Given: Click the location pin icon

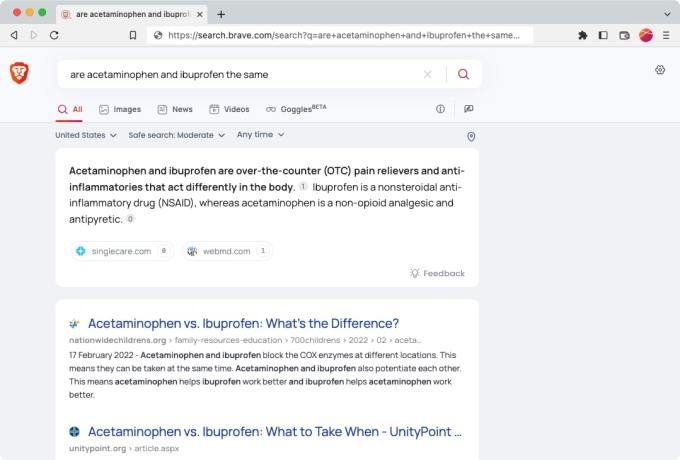Looking at the screenshot, I should 471,137.
